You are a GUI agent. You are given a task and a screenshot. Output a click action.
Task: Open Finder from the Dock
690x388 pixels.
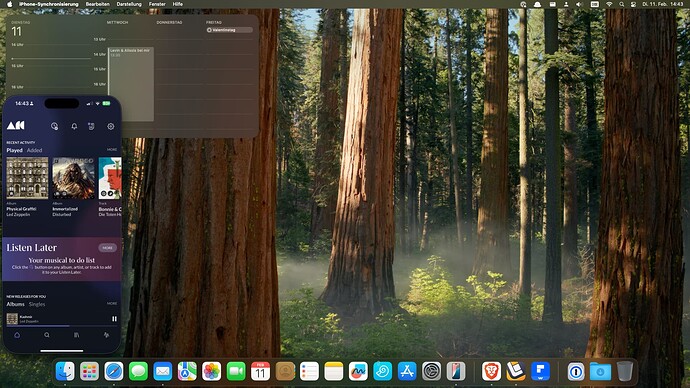[x=65, y=372]
